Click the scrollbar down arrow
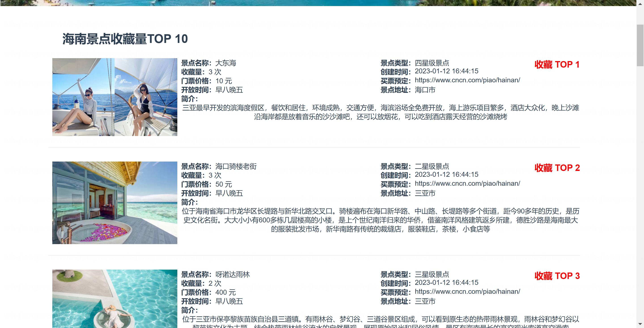 640,324
